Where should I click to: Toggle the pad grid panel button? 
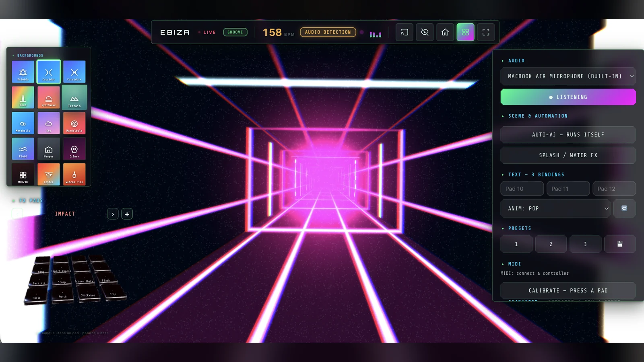pos(465,32)
